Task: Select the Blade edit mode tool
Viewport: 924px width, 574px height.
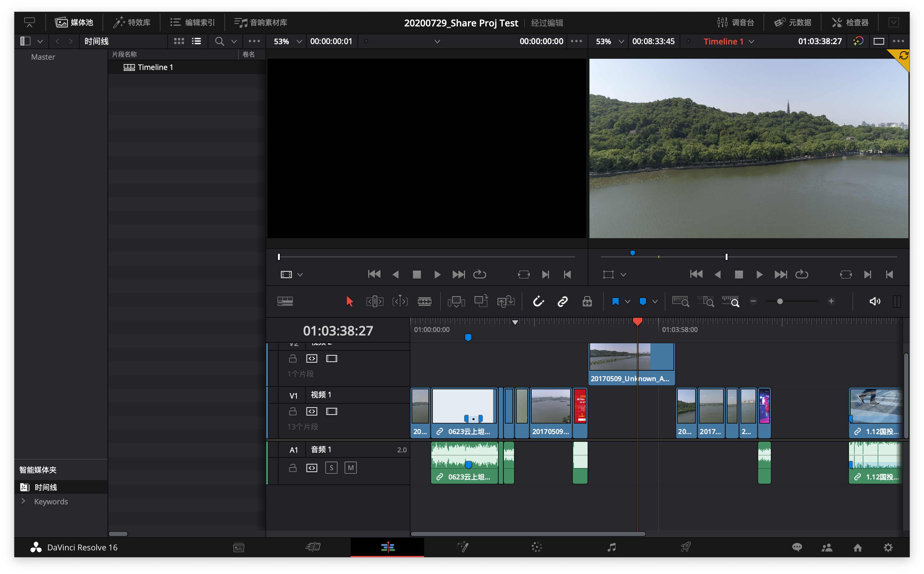Action: (424, 301)
